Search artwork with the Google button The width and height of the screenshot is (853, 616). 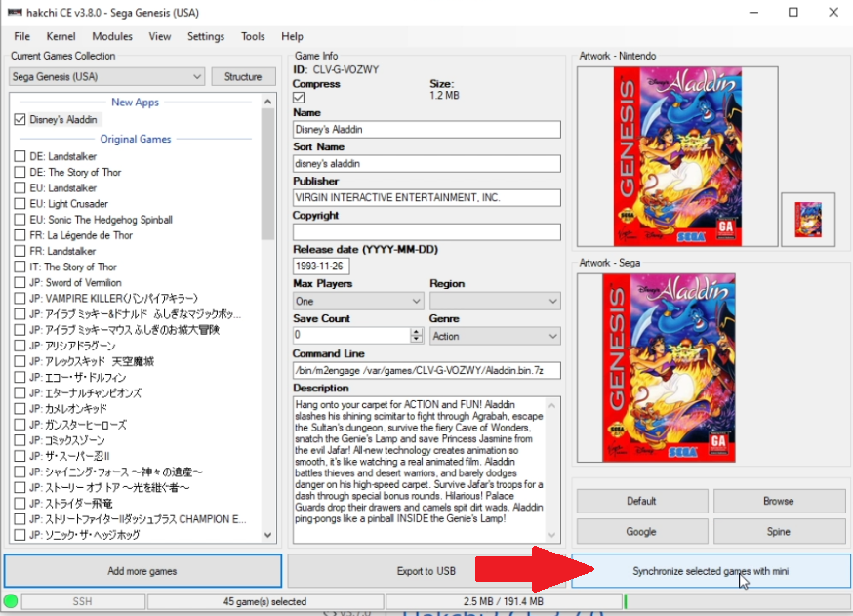642,532
